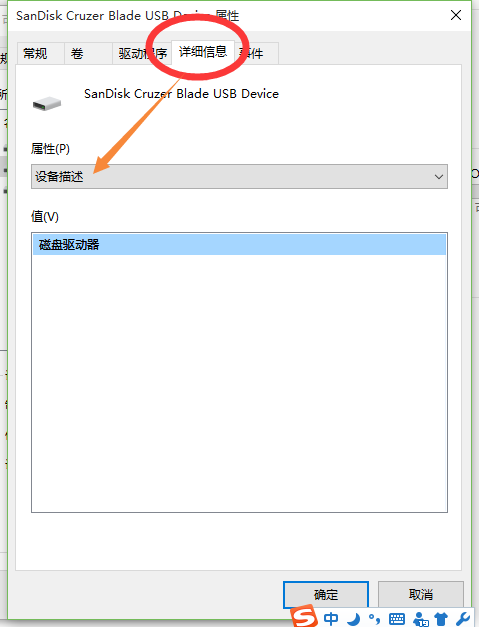Toggle the half-moon full/half-width icon
The image size is (479, 627).
pyautogui.click(x=353, y=619)
